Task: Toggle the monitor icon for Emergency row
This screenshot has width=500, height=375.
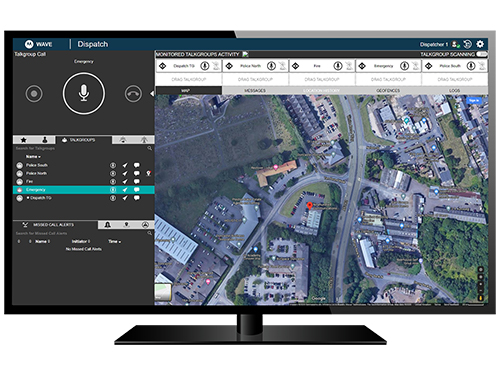Action: click(113, 190)
